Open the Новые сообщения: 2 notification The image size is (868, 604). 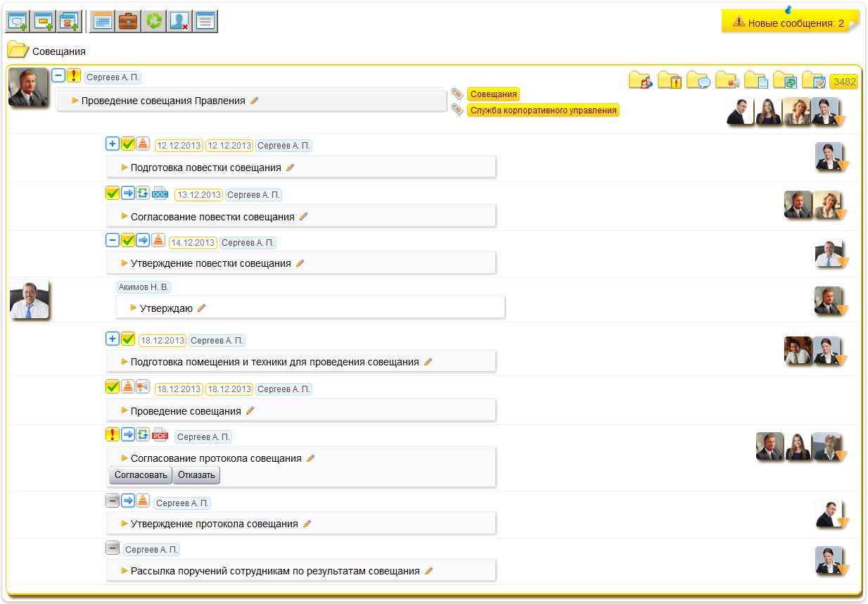click(x=789, y=23)
